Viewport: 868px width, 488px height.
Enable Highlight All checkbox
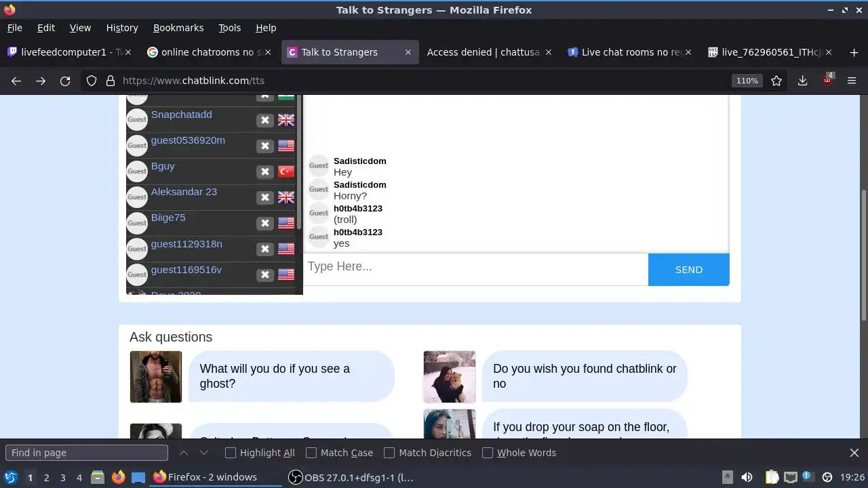point(231,453)
